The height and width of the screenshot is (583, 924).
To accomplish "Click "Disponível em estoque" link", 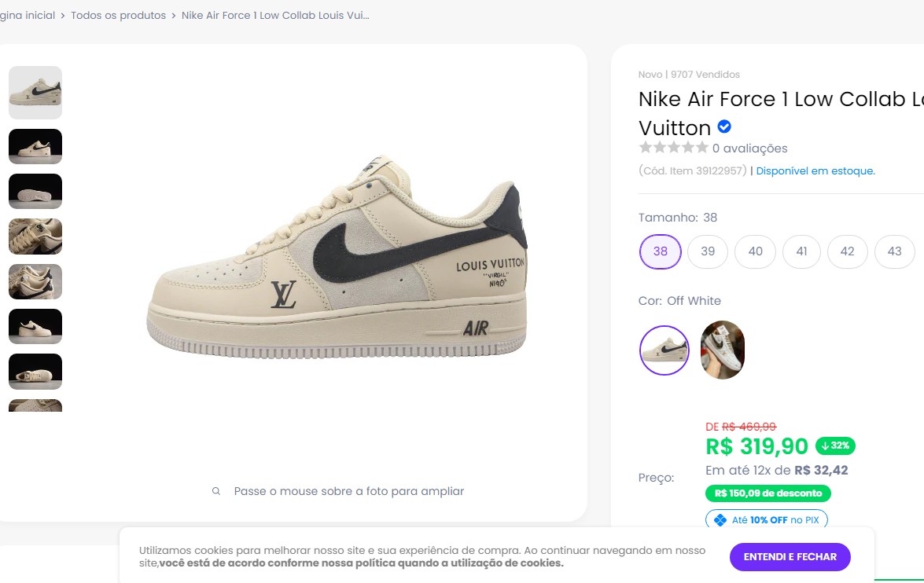I will tap(815, 170).
